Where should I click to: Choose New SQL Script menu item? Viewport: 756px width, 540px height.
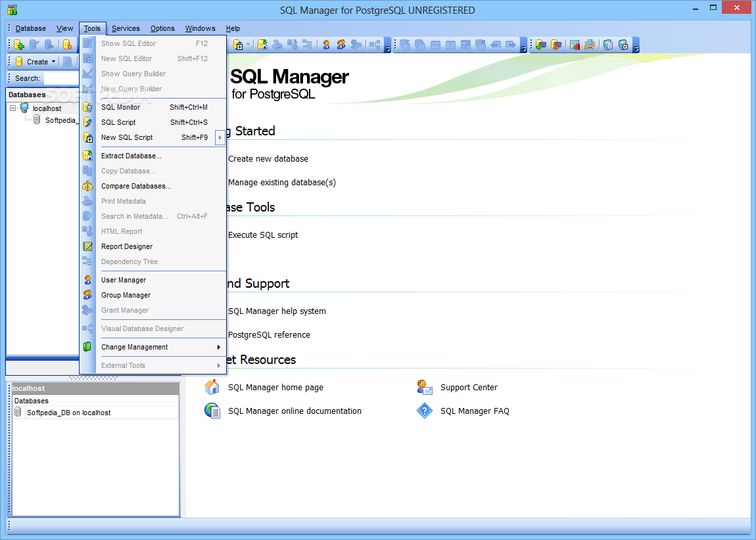pyautogui.click(x=147, y=138)
